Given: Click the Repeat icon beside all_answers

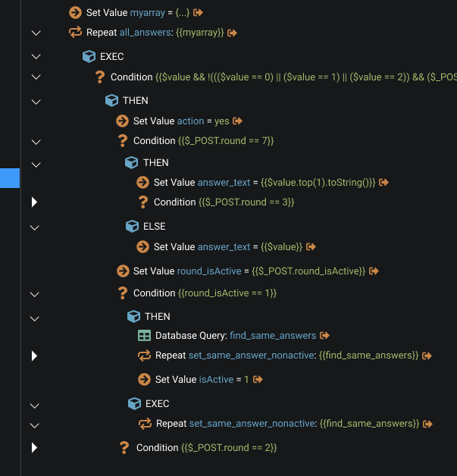Looking at the screenshot, I should coord(75,33).
